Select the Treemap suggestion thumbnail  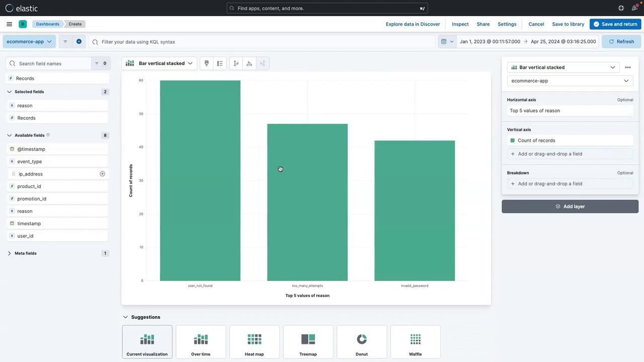click(308, 342)
